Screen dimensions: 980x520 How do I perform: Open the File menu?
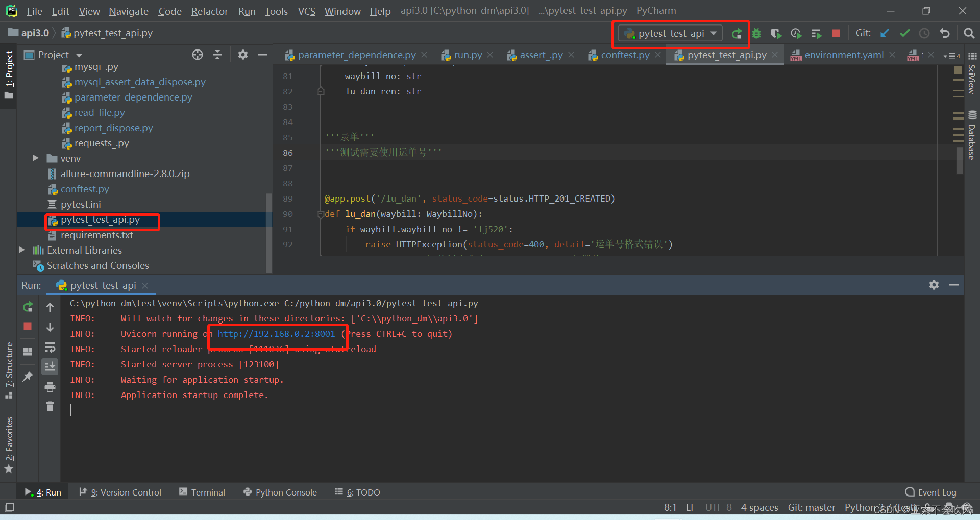[x=35, y=11]
